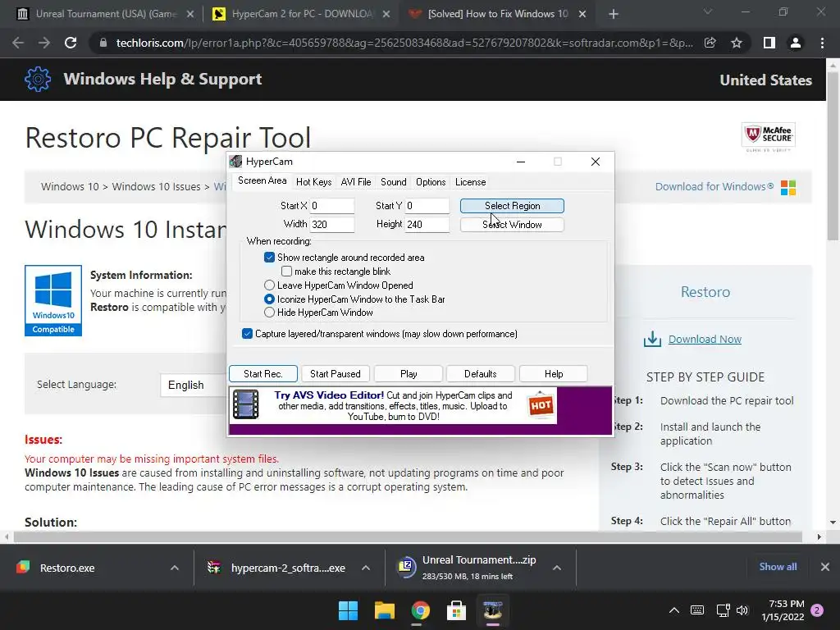840x630 pixels.
Task: Open the Sound tab in HyperCam
Action: pyautogui.click(x=393, y=182)
